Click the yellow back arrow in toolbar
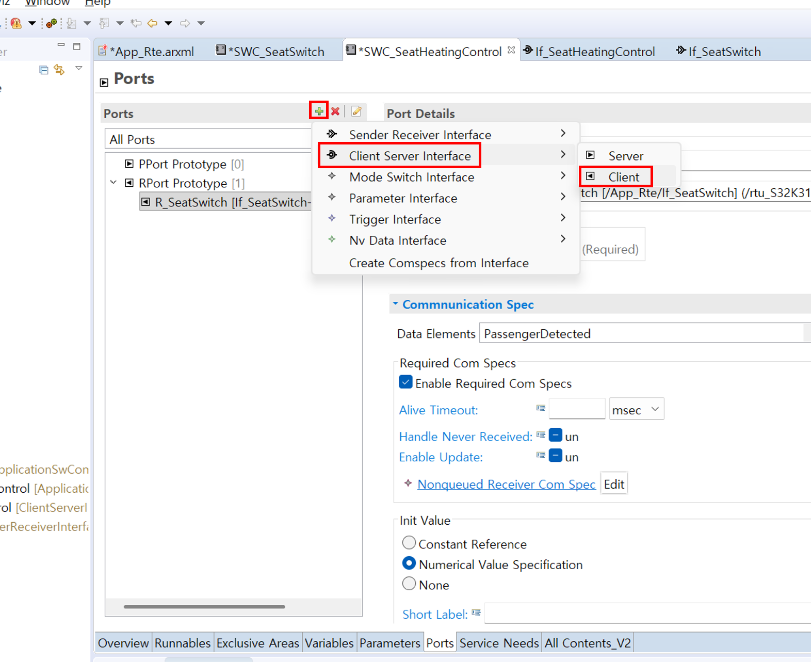The image size is (812, 662). pos(152,23)
